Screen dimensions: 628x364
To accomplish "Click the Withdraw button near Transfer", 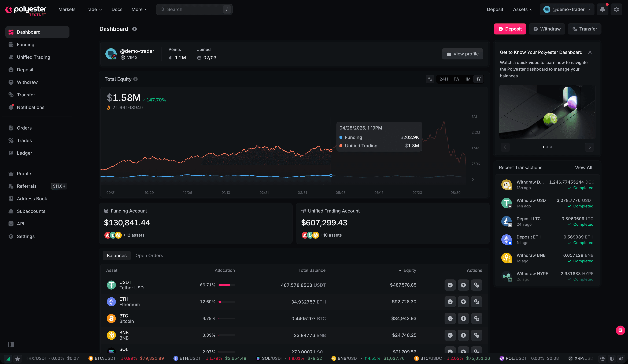I will 547,29.
